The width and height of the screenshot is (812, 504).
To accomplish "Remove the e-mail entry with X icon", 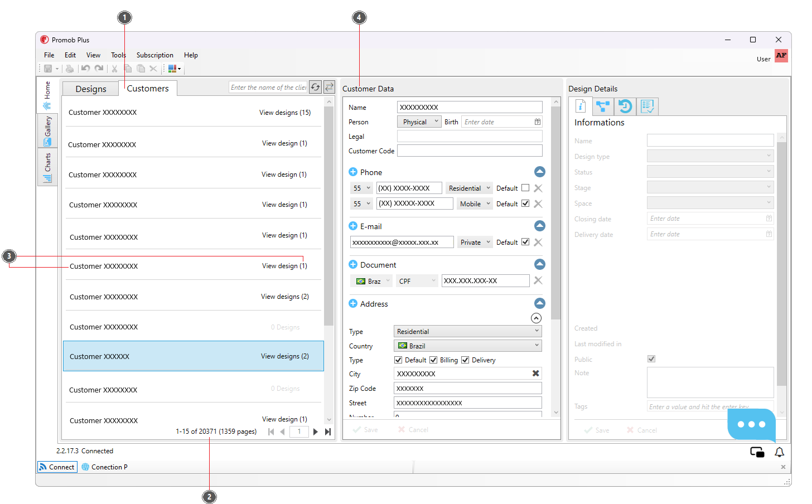I will (538, 242).
